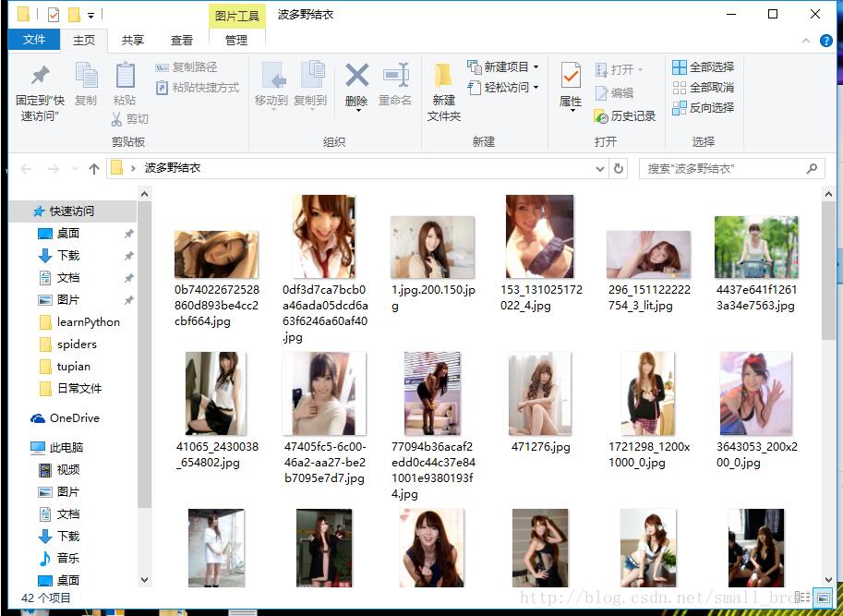Click the search magnifier icon
The width and height of the screenshot is (843, 616).
coord(812,169)
